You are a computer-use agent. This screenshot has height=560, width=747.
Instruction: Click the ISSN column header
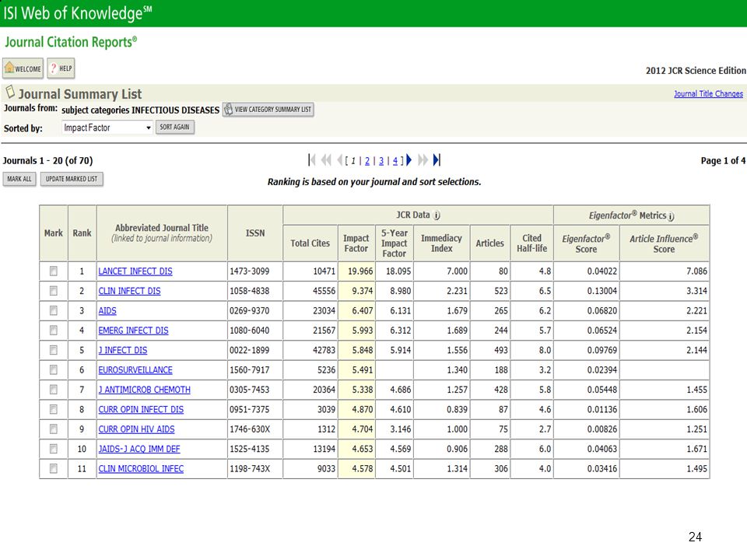point(255,233)
